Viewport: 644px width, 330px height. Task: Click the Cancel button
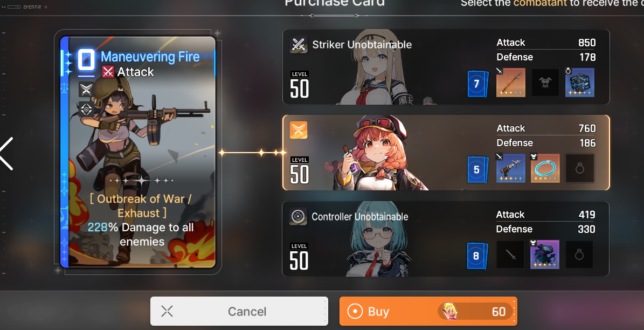239,311
